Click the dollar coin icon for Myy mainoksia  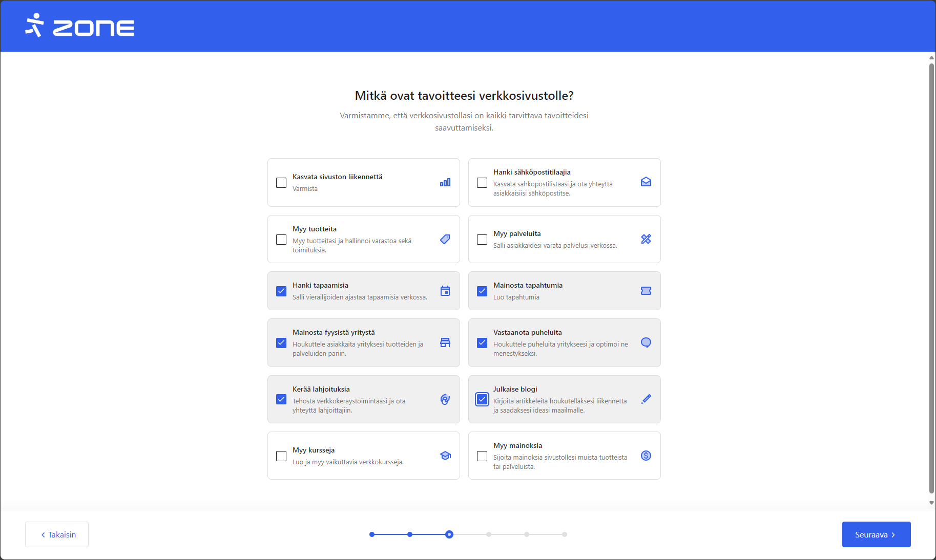[646, 456]
